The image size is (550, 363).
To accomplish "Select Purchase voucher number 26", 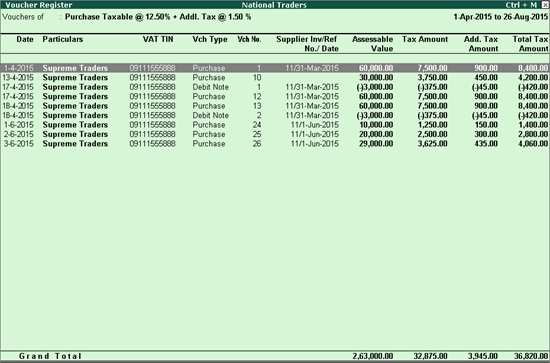I will click(x=275, y=144).
